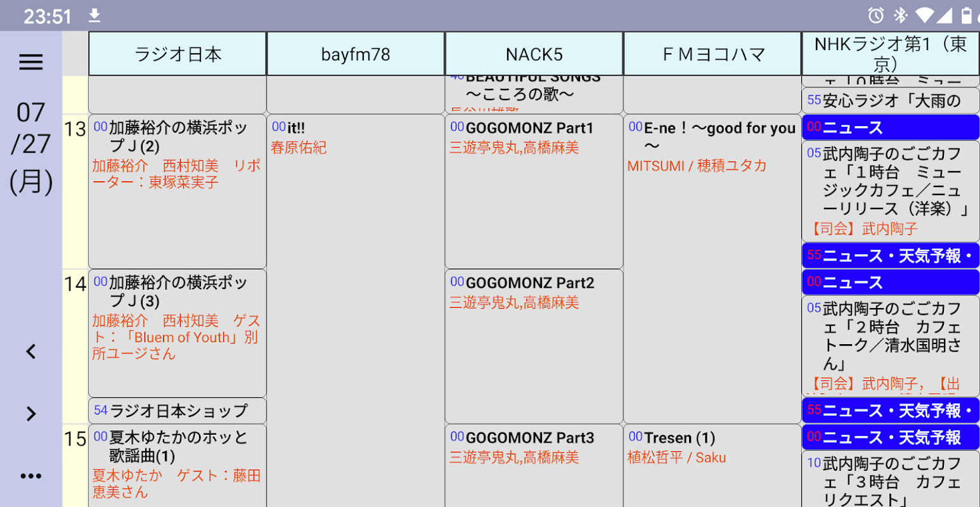Tap 【司会】武内陶子 under 1時台
980x507 pixels.
click(863, 228)
